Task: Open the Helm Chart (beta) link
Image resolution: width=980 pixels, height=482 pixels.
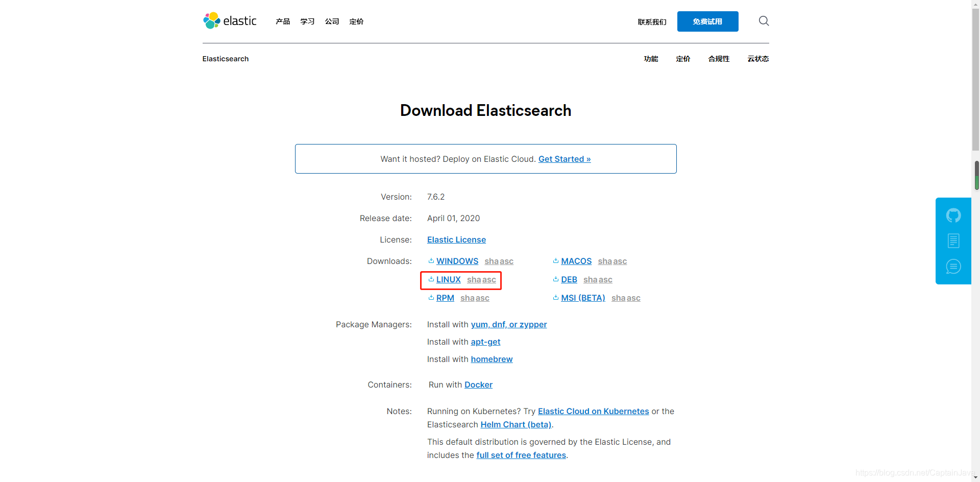Action: pos(516,424)
